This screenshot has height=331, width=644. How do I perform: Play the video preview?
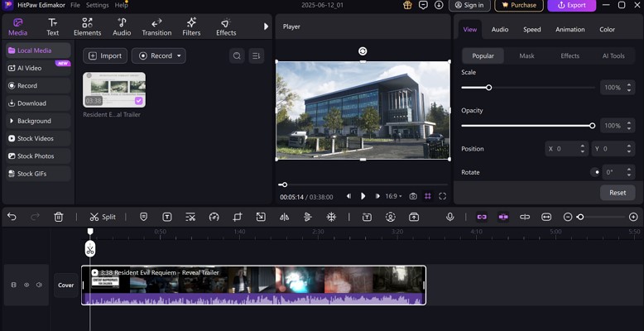[x=363, y=196]
